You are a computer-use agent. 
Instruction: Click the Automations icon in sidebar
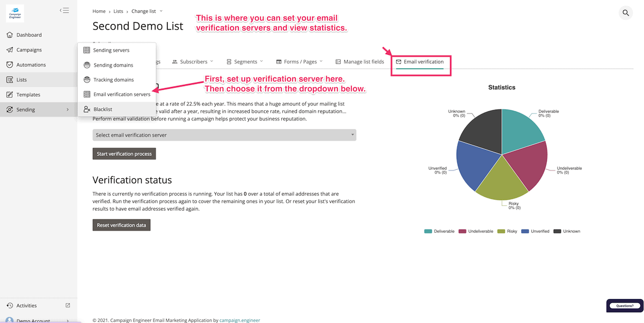click(10, 65)
